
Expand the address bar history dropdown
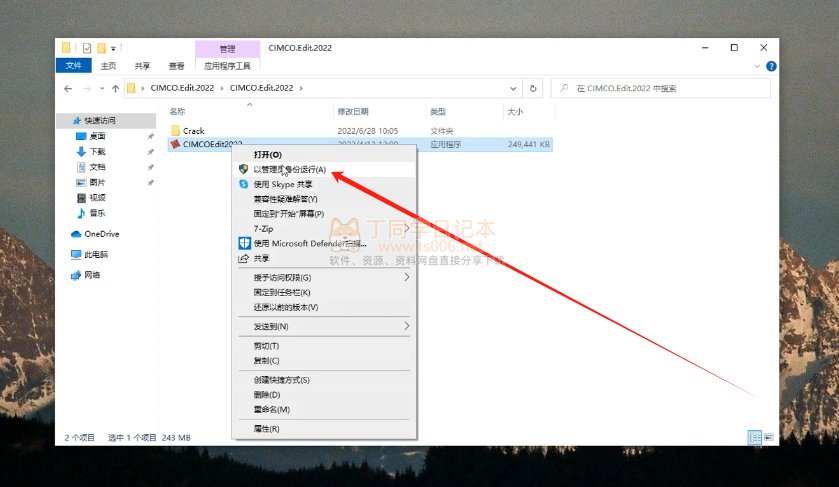pos(513,88)
